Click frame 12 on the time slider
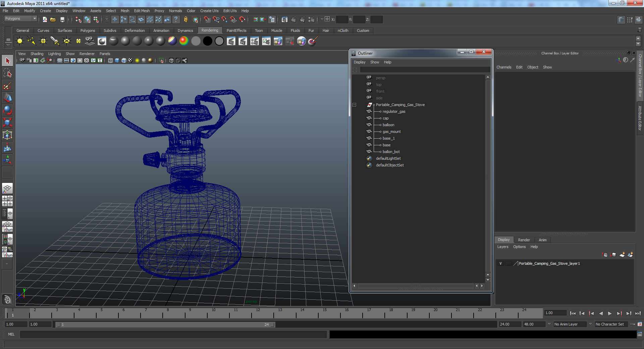Image resolution: width=644 pixels, height=349 pixels. [x=257, y=313]
